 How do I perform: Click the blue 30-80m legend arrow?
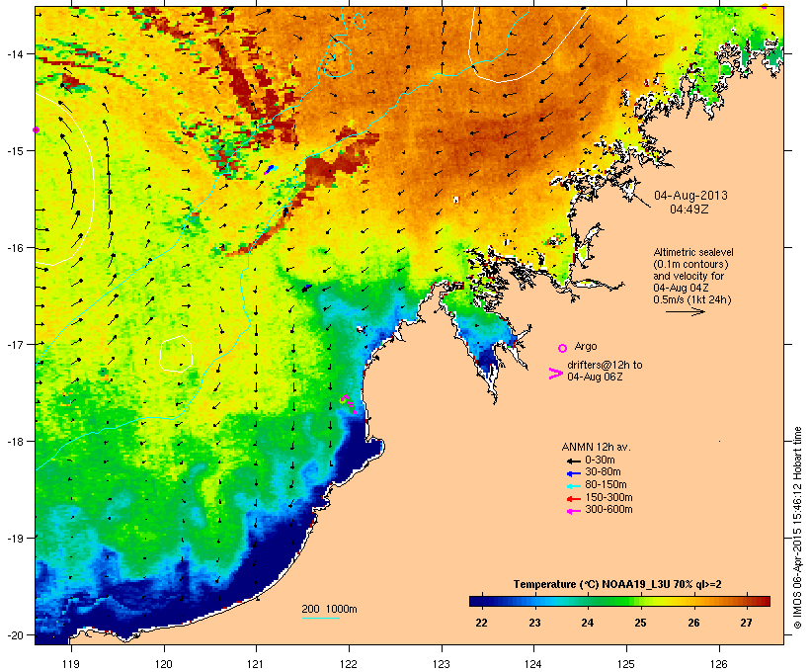point(573,473)
